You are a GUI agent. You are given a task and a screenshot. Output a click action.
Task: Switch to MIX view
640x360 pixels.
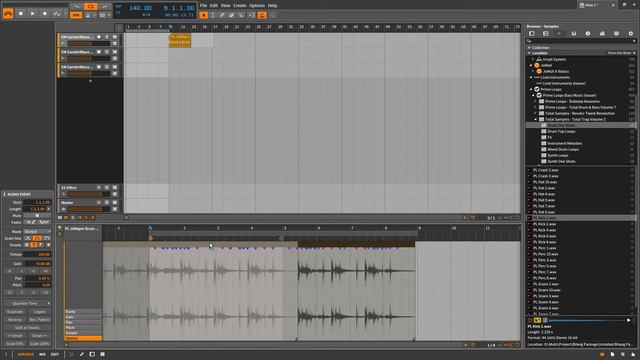pos(42,354)
